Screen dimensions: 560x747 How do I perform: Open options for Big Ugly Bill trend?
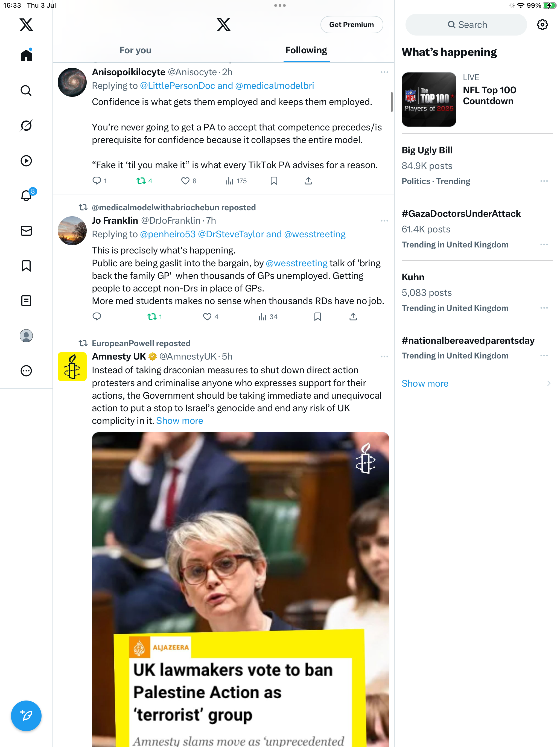(x=544, y=181)
